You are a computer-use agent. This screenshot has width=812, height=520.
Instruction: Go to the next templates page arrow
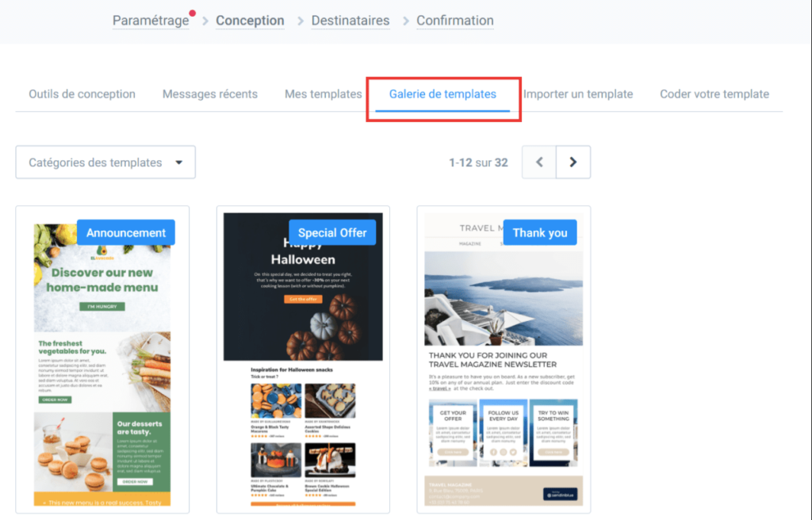pyautogui.click(x=573, y=162)
